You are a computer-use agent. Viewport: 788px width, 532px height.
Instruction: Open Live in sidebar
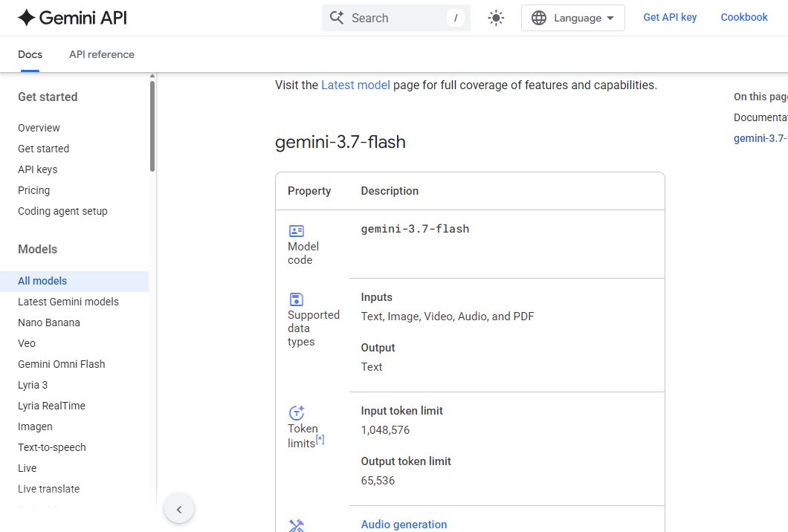click(28, 468)
